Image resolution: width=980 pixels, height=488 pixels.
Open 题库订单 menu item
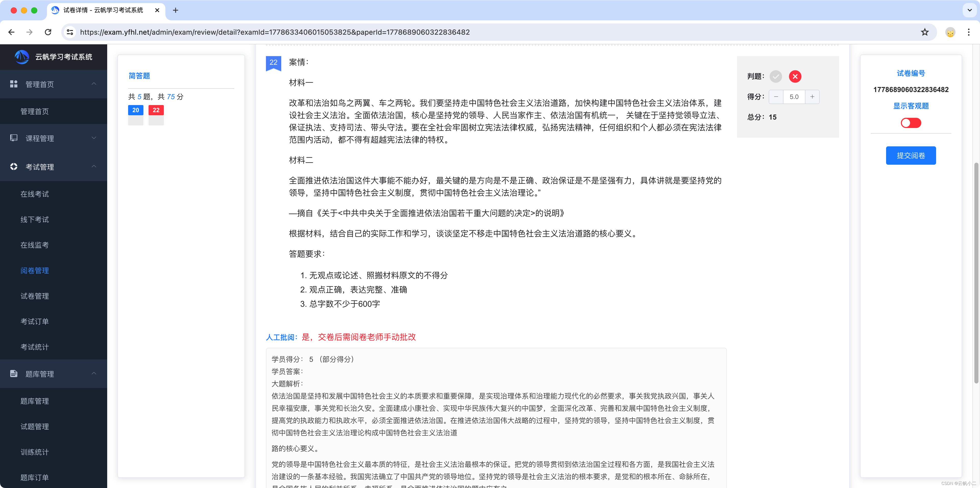[54, 477]
